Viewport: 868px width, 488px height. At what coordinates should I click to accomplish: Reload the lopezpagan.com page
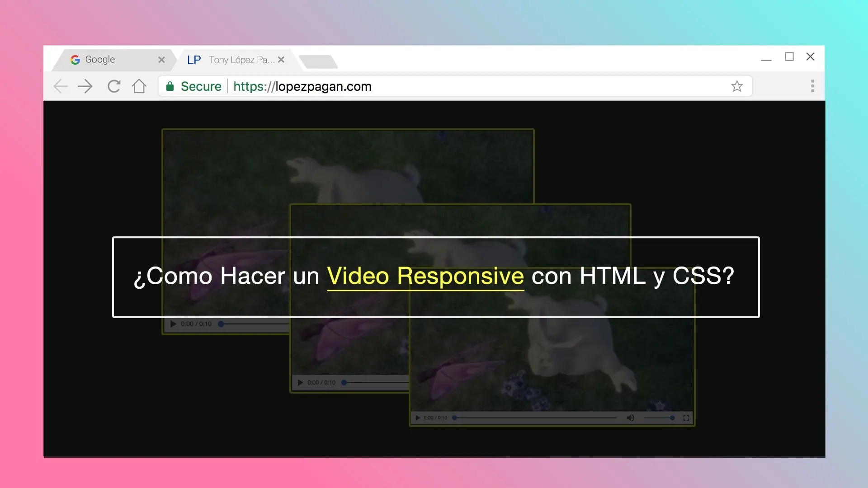[113, 86]
